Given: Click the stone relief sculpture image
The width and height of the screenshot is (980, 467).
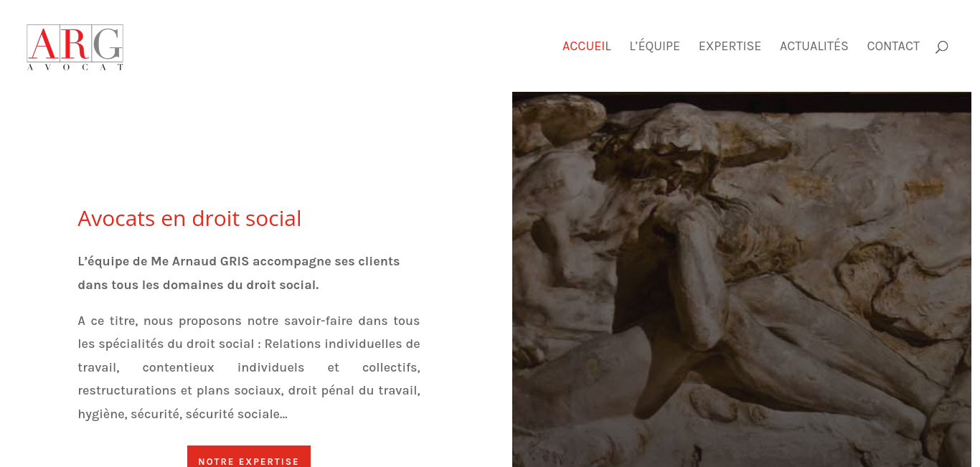Looking at the screenshot, I should click(x=742, y=279).
